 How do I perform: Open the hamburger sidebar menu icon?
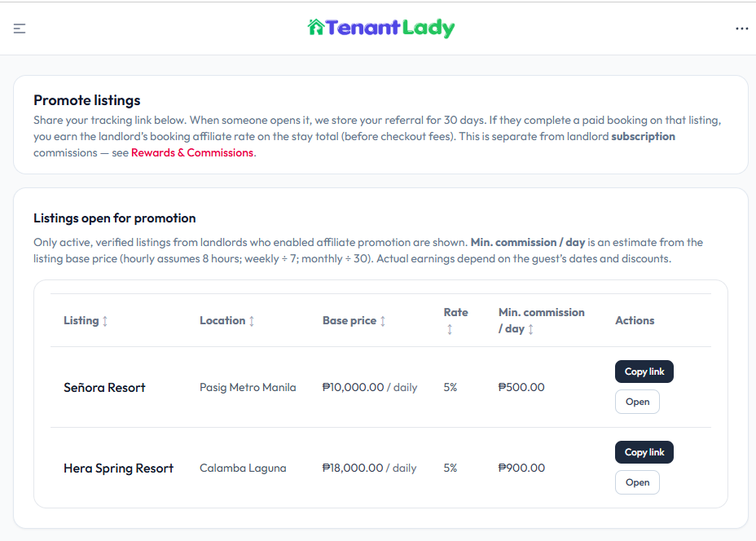pyautogui.click(x=20, y=29)
